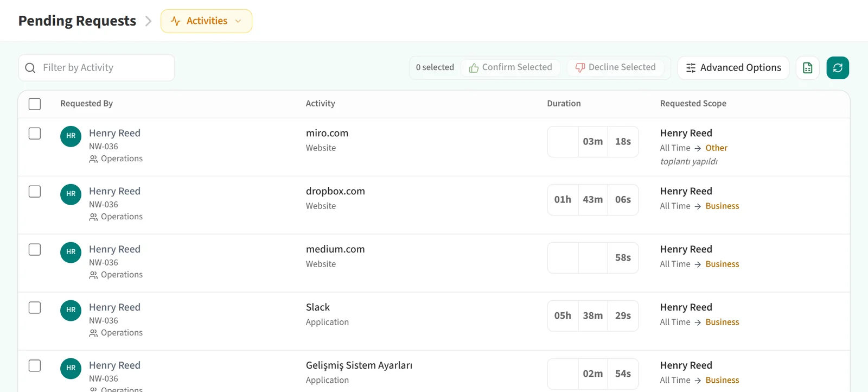Check the miro.com request checkbox
This screenshot has height=392, width=868.
[x=35, y=134]
